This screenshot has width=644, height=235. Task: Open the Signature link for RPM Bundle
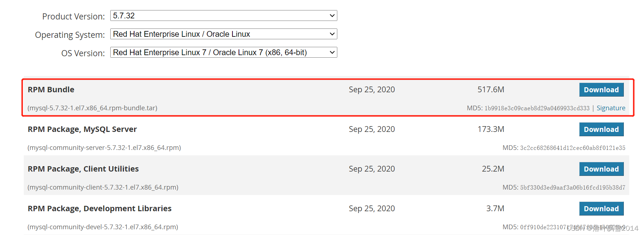[x=611, y=108]
